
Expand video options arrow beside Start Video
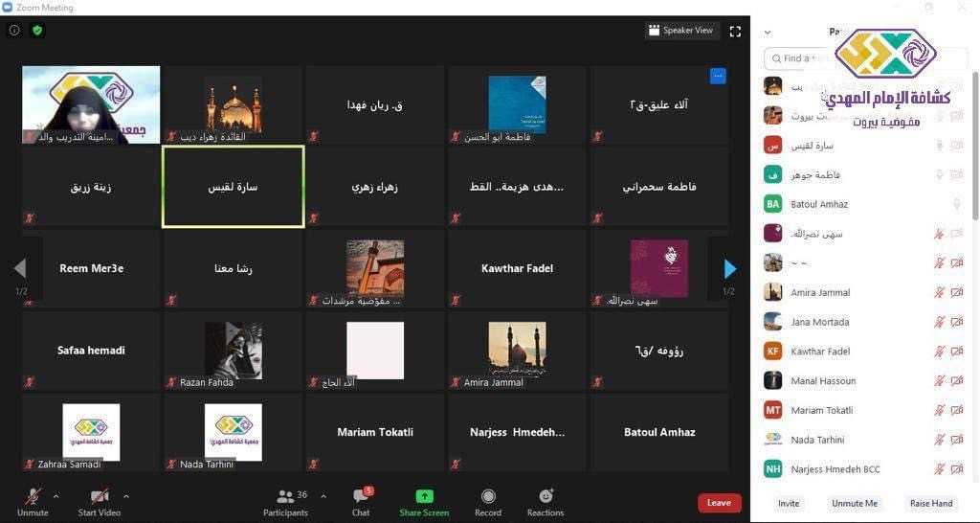coord(126,496)
